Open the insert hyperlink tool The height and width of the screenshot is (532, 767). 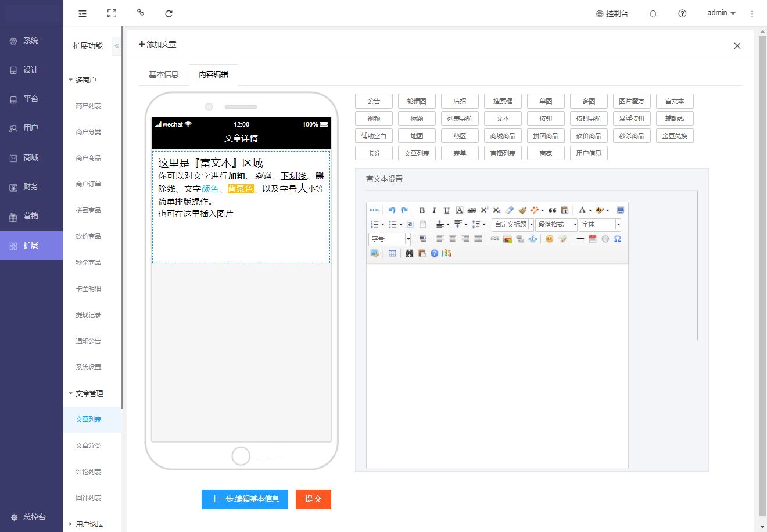tap(494, 239)
